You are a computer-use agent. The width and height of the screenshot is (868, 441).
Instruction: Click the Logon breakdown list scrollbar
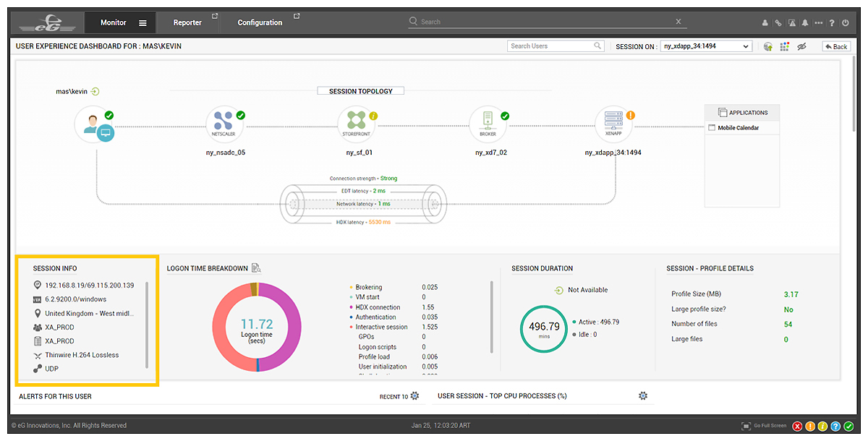pyautogui.click(x=492, y=316)
